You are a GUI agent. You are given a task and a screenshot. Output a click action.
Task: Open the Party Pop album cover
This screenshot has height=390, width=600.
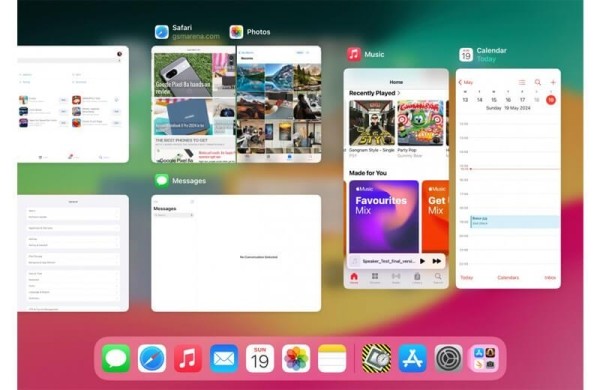[420, 123]
